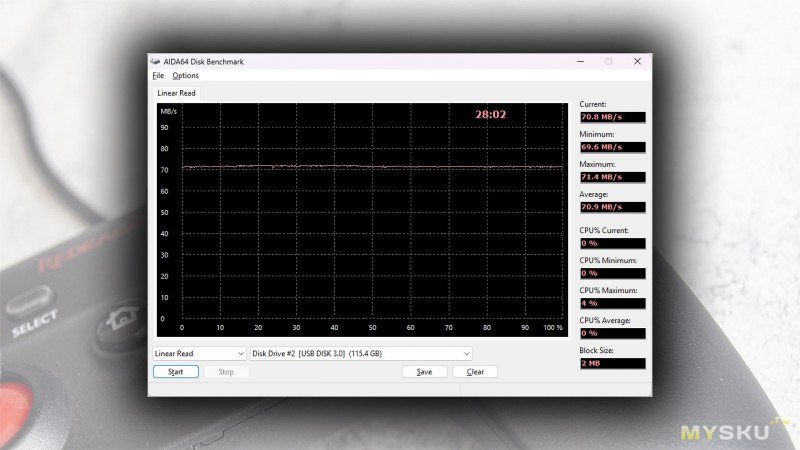This screenshot has height=450, width=800.
Task: Open the Disk Drive #2 USB DISK dropdown
Action: click(361, 354)
